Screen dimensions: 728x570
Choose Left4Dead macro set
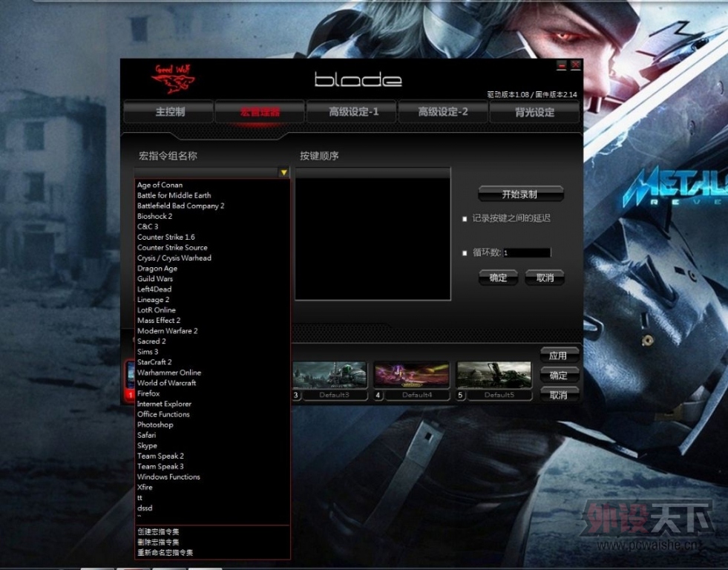click(x=154, y=289)
